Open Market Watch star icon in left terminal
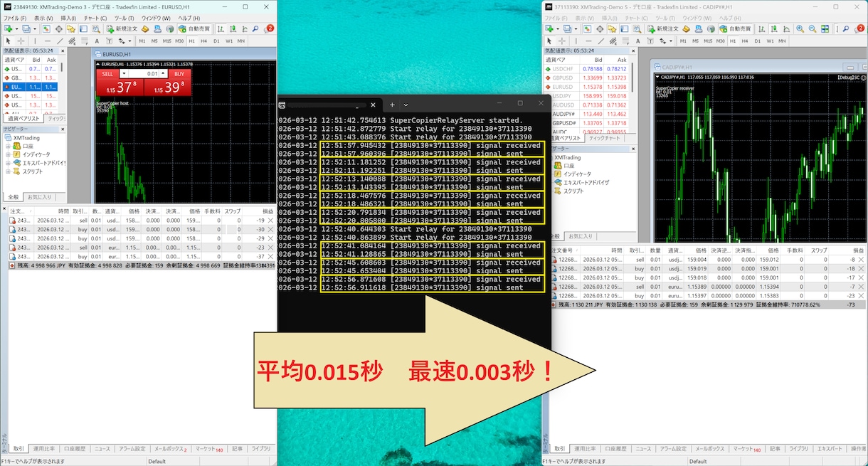Image resolution: width=868 pixels, height=466 pixels. click(71, 29)
